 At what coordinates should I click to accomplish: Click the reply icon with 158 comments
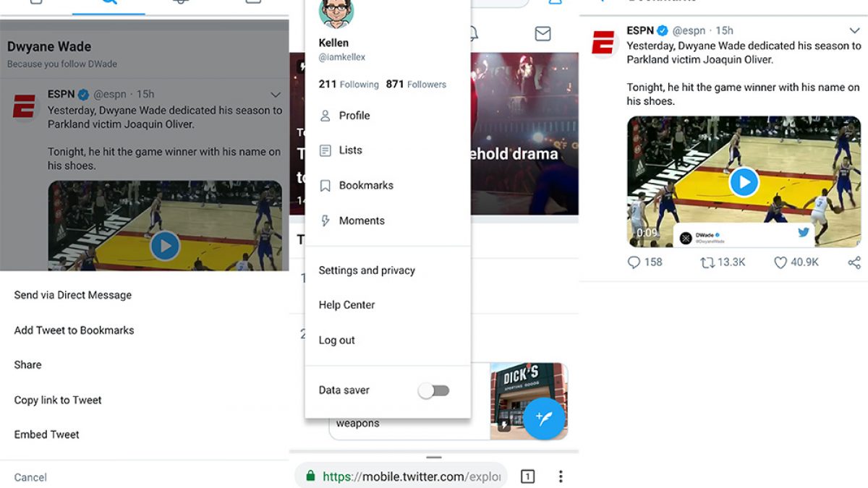coord(634,262)
